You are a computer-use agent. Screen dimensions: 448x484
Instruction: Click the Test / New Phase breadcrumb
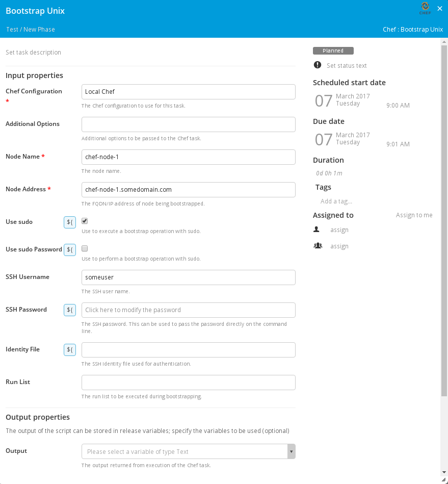31,29
